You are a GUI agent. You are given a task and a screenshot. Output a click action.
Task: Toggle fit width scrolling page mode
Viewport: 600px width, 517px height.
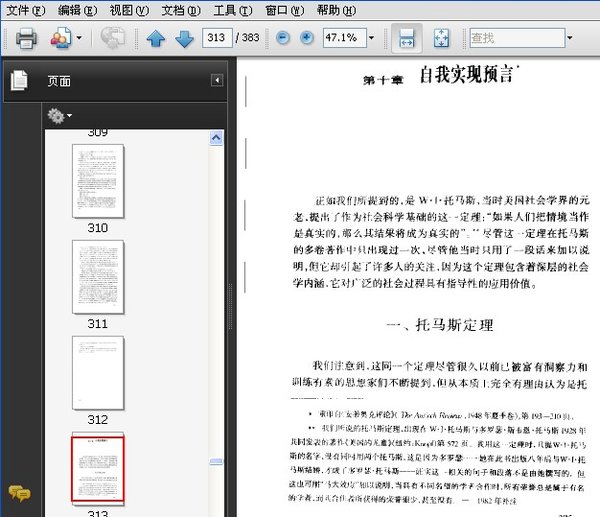coord(407,39)
